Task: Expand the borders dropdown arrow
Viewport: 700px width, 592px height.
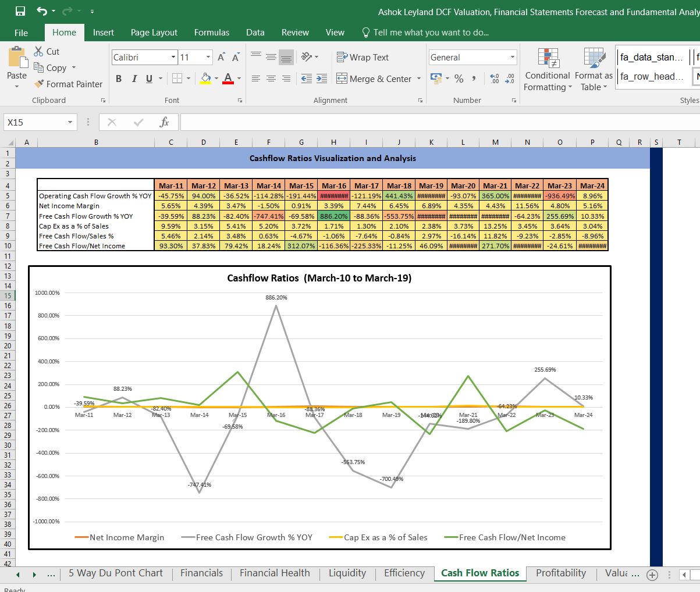Action: [188, 79]
